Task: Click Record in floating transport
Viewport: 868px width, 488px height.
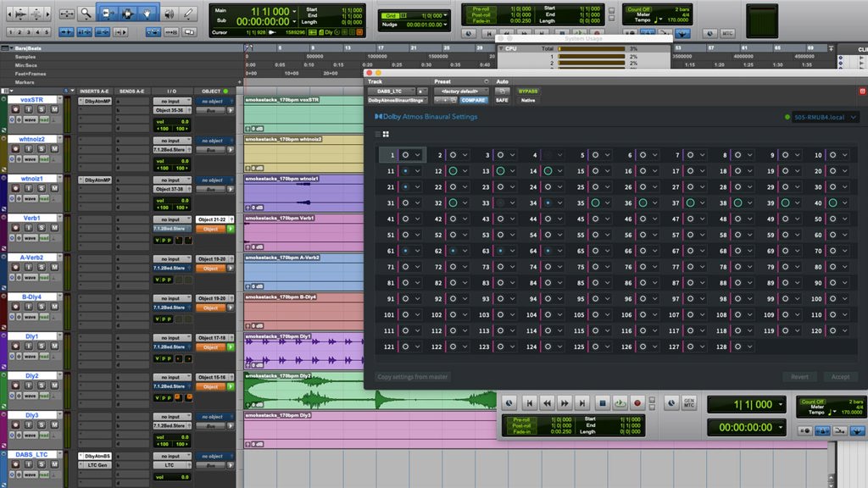Action: pyautogui.click(x=637, y=403)
